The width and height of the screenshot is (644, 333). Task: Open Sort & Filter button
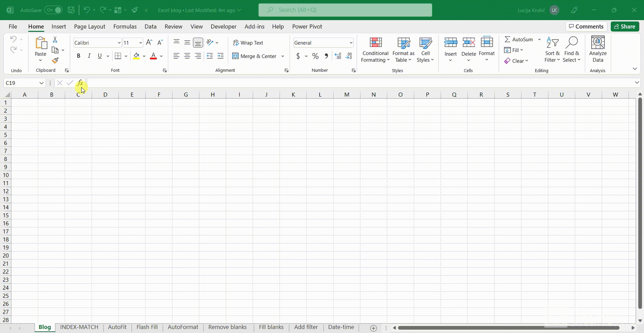[552, 49]
